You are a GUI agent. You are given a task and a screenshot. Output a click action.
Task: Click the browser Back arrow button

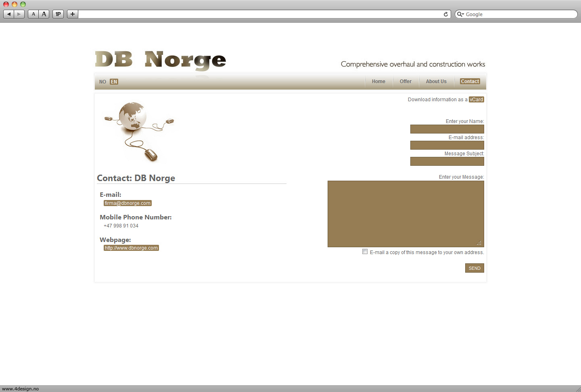point(8,14)
